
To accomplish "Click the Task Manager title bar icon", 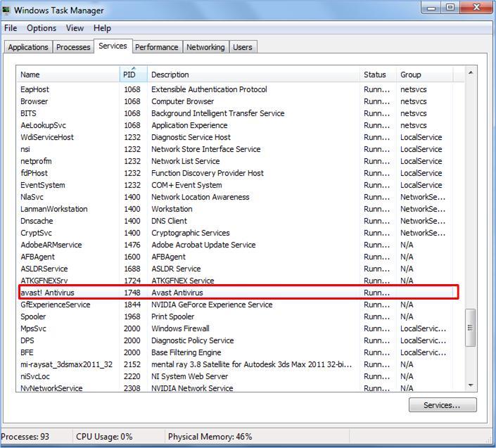I will [6, 10].
